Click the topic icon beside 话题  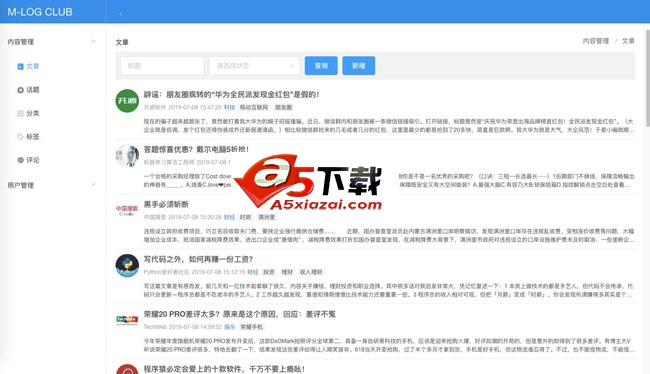click(20, 90)
